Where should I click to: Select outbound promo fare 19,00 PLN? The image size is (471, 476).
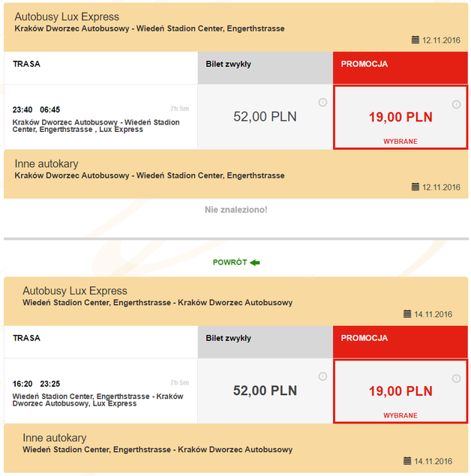click(x=400, y=117)
